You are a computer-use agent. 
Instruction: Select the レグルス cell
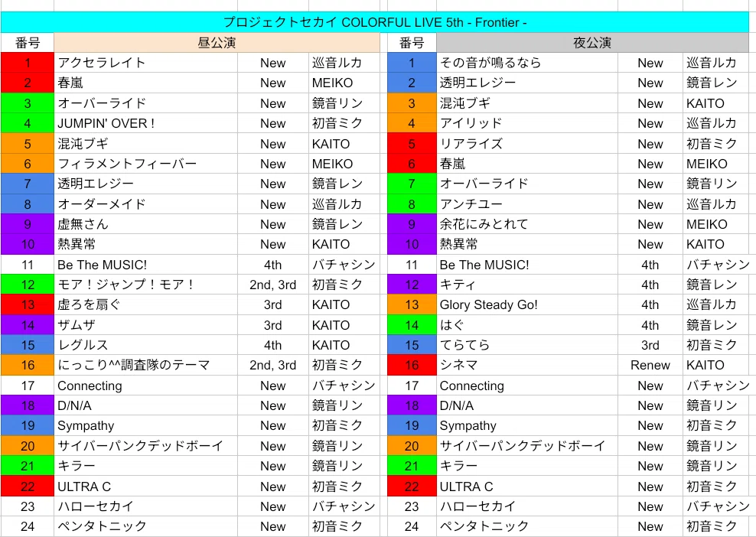coord(145,345)
